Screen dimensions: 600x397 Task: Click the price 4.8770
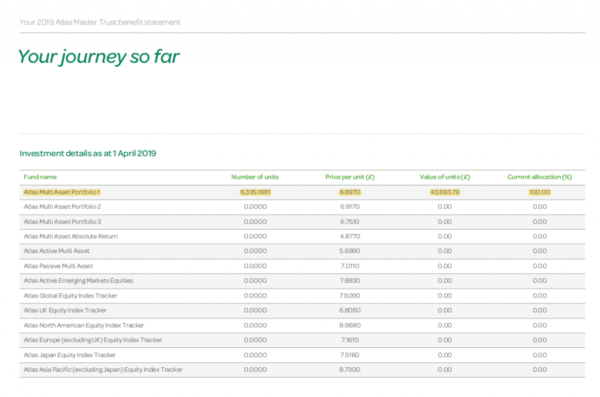[350, 236]
